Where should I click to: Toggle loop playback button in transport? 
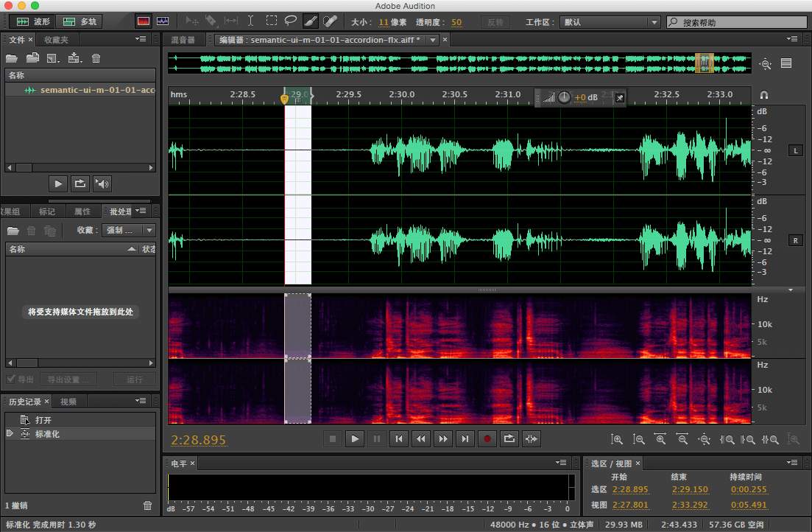pyautogui.click(x=509, y=438)
